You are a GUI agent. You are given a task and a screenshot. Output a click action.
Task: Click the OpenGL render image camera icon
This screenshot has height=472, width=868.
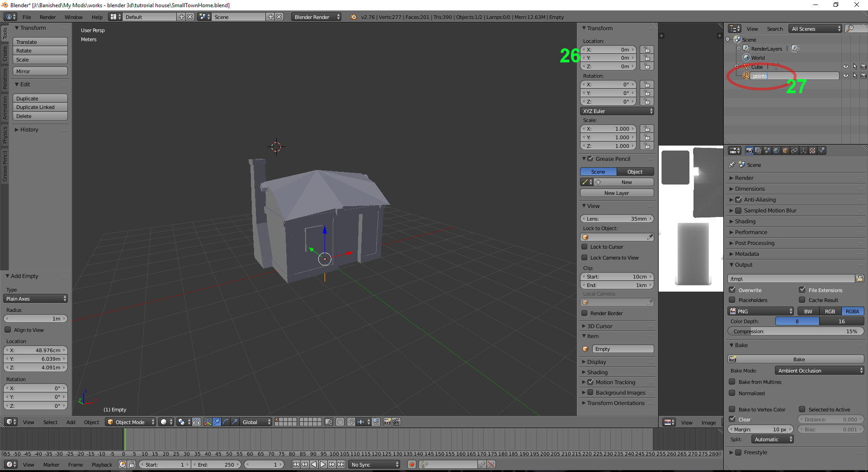pyautogui.click(x=387, y=422)
